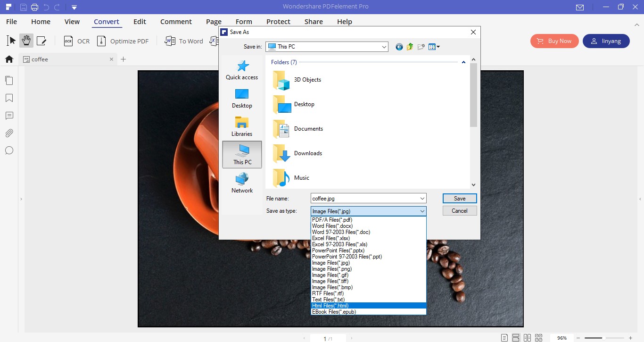Close the Save As dialog
The width and height of the screenshot is (644, 342).
coord(473,32)
